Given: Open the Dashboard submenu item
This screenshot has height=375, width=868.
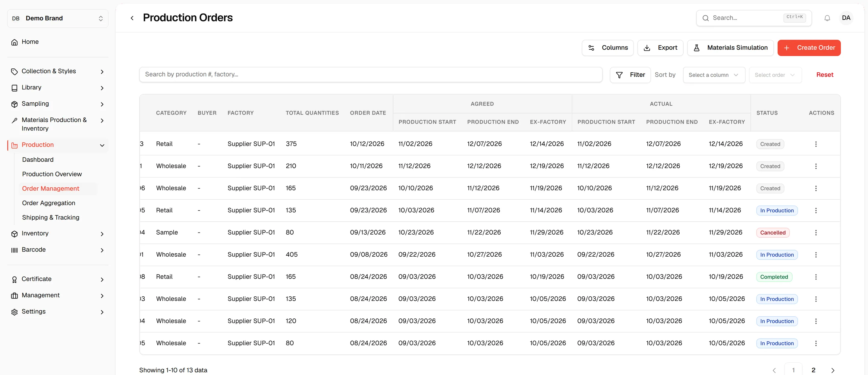Looking at the screenshot, I should point(38,160).
